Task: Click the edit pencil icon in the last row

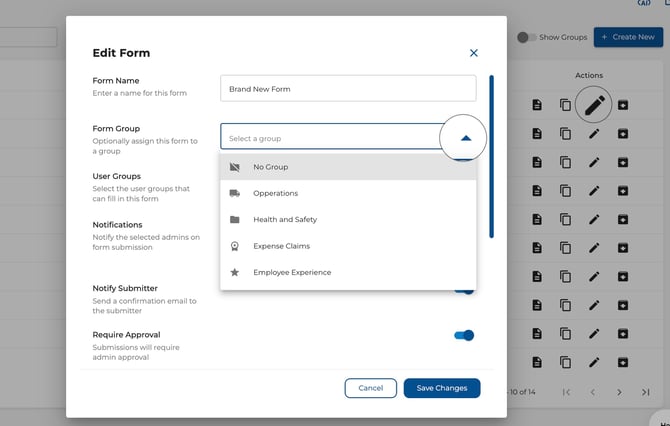Action: click(x=594, y=361)
